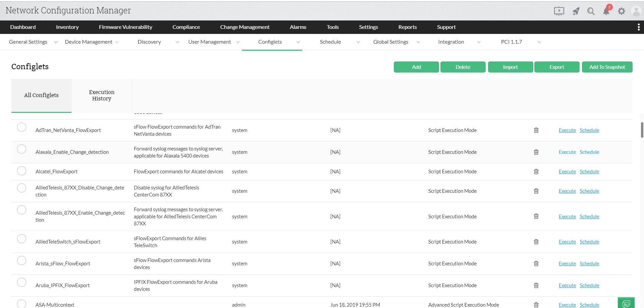Open the notifications bell with 2 alerts
Image resolution: width=644 pixels, height=308 pixels.
pyautogui.click(x=606, y=11)
